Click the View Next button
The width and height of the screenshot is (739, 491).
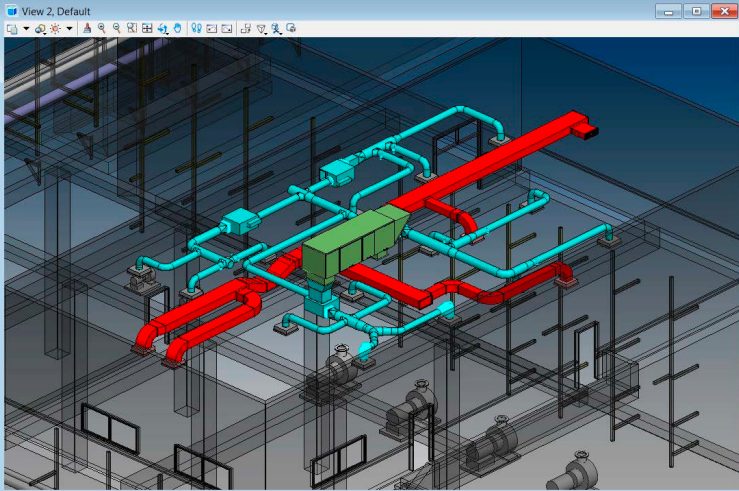[226, 28]
